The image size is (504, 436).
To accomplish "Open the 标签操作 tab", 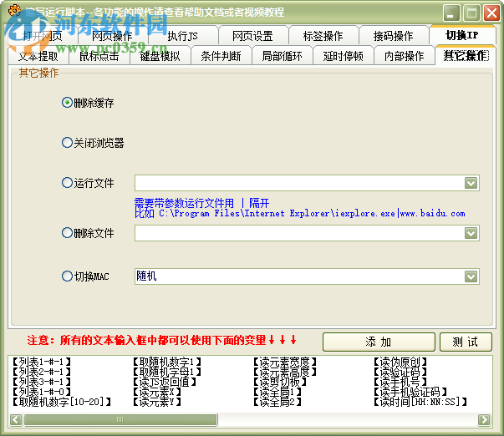I will coord(323,35).
